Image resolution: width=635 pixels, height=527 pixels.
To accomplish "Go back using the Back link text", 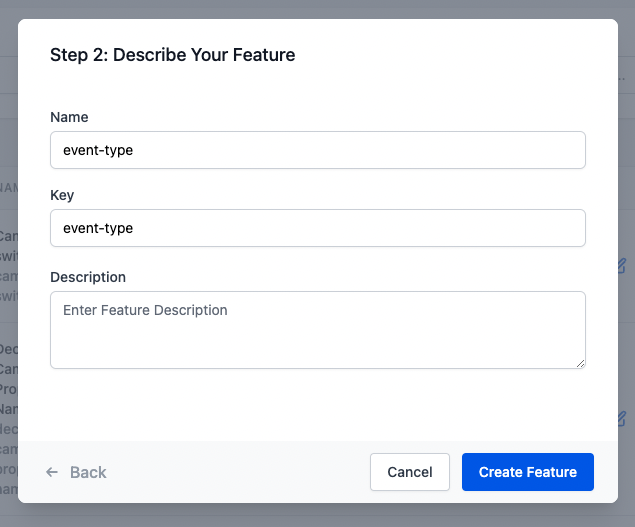I will [88, 472].
